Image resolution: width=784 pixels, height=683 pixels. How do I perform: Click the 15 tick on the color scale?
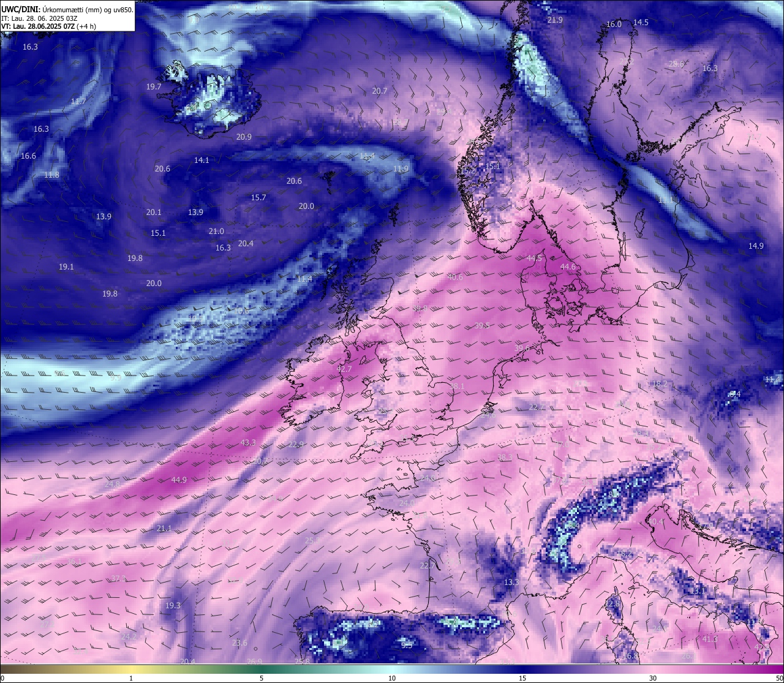tap(522, 678)
